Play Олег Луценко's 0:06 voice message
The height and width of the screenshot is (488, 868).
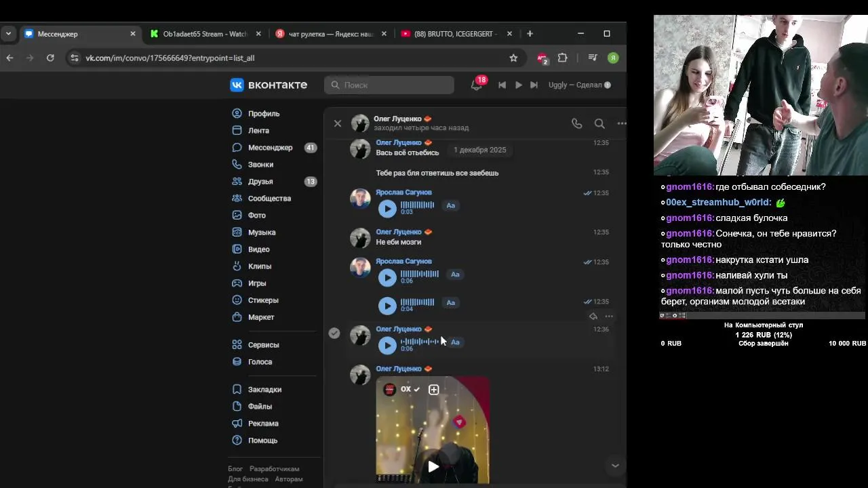coord(387,345)
